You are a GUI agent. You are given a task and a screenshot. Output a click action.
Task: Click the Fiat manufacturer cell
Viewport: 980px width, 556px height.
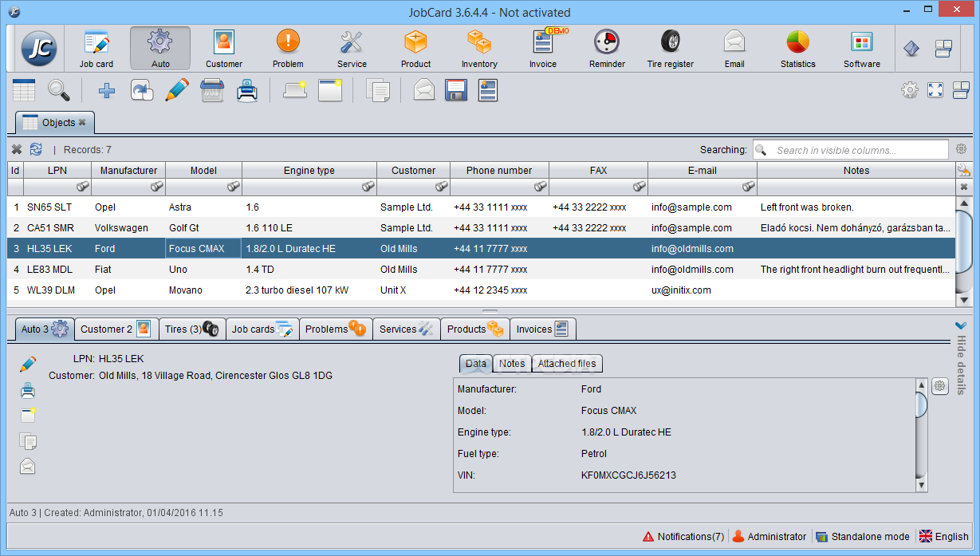[128, 269]
